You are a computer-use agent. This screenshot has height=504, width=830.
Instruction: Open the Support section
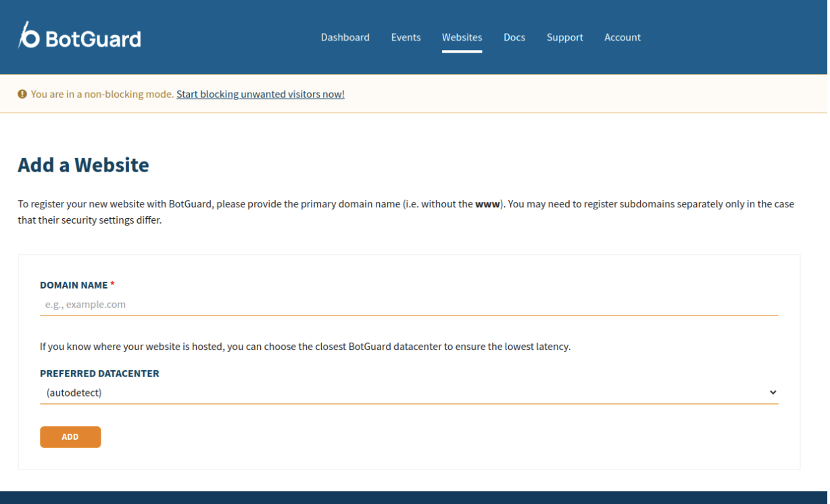pos(564,37)
